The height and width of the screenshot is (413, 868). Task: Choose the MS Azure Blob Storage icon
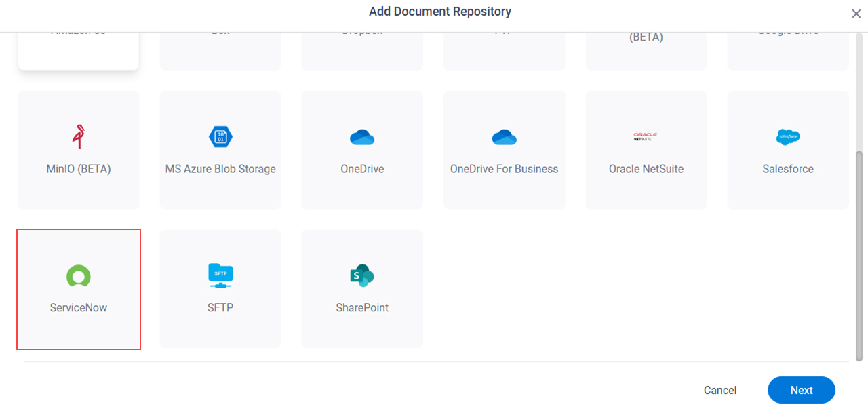[x=220, y=137]
